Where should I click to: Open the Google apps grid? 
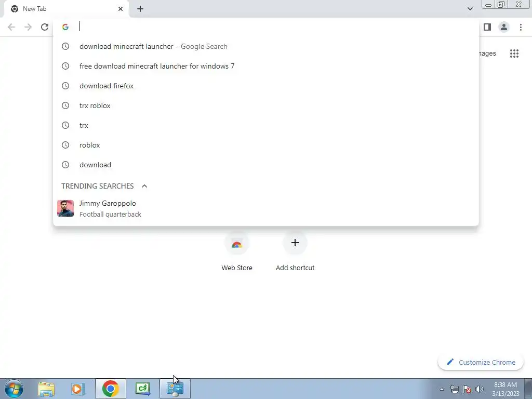coord(514,54)
